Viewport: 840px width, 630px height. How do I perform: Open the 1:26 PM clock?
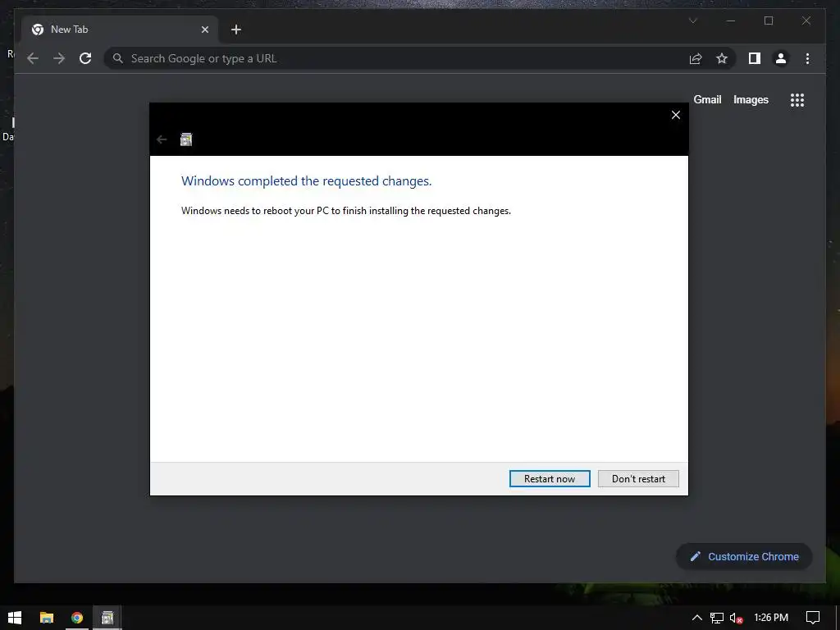[x=771, y=618]
